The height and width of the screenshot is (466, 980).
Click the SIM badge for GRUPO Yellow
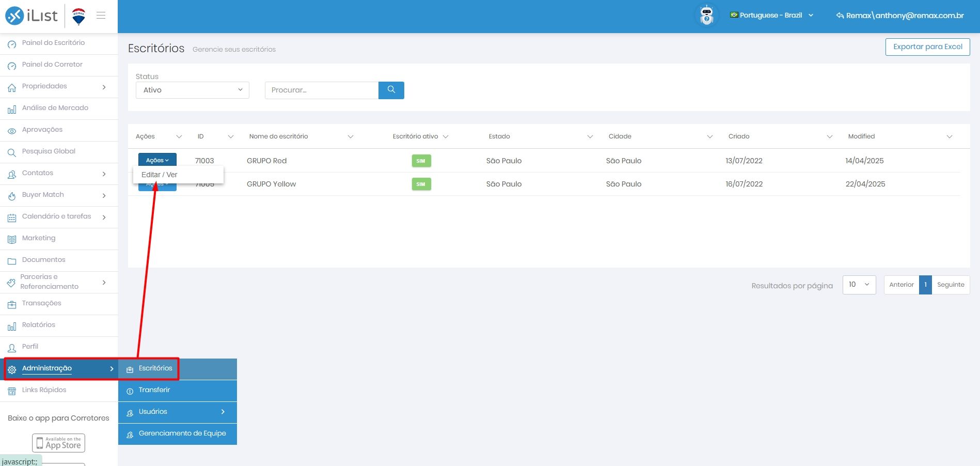[x=421, y=184]
